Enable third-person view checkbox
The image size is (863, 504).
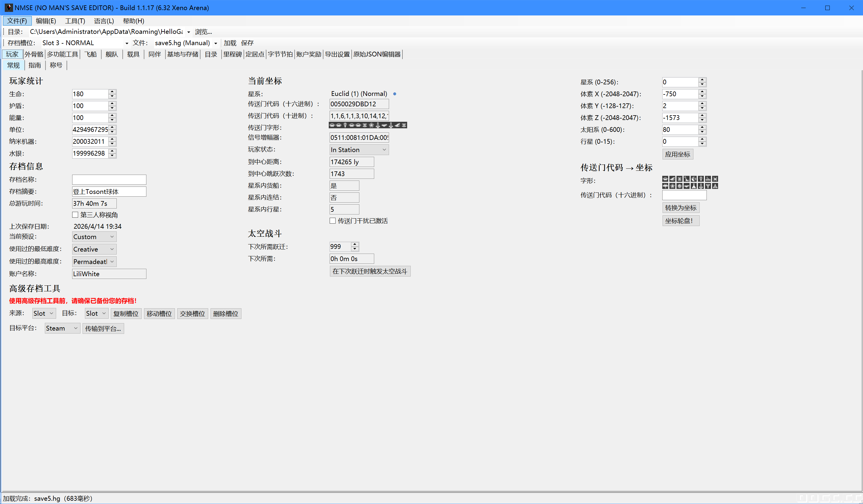point(75,215)
